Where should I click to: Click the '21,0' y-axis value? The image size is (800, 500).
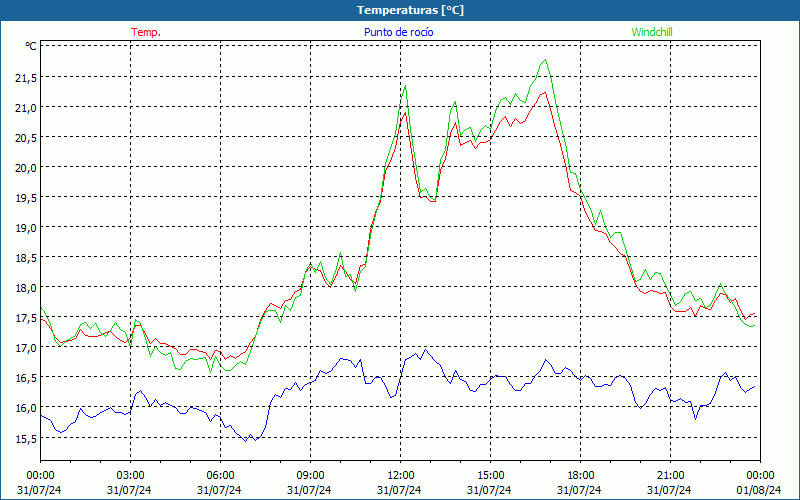[x=26, y=107]
